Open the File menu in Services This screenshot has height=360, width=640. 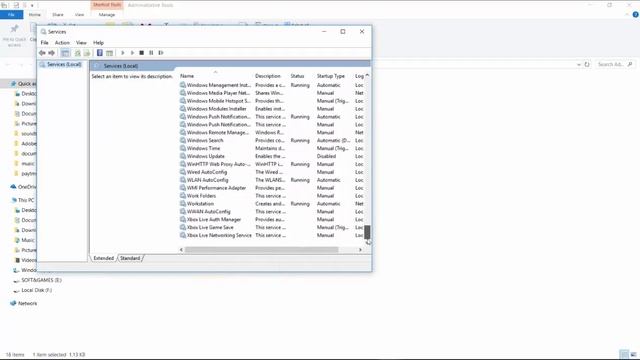44,42
